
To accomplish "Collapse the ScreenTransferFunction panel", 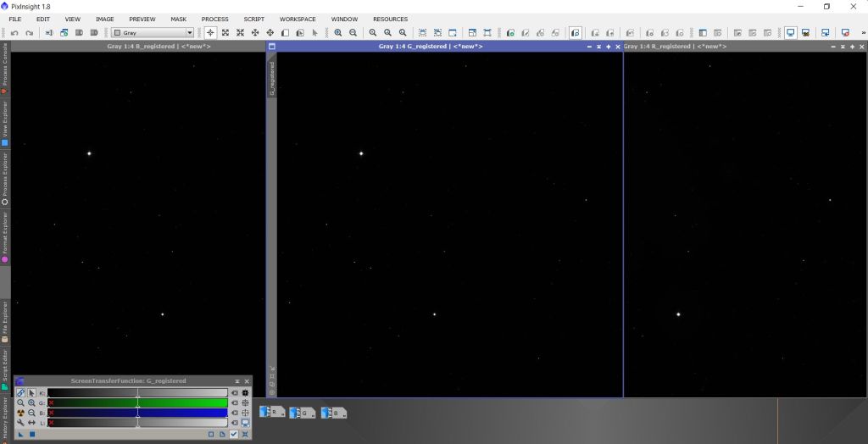I will (x=236, y=381).
